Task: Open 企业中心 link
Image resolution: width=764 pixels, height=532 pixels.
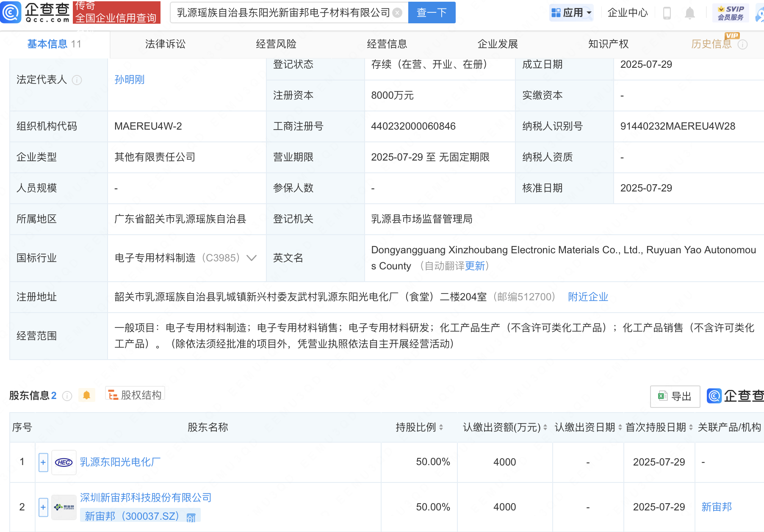Action: point(628,13)
